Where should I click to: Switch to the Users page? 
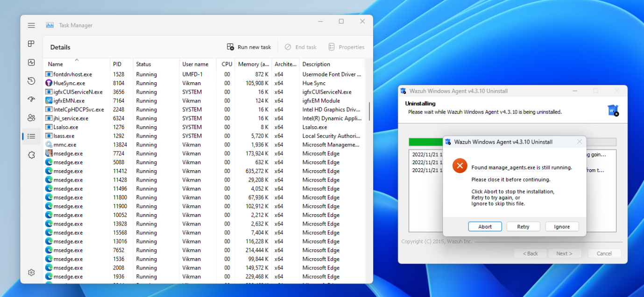tap(31, 118)
